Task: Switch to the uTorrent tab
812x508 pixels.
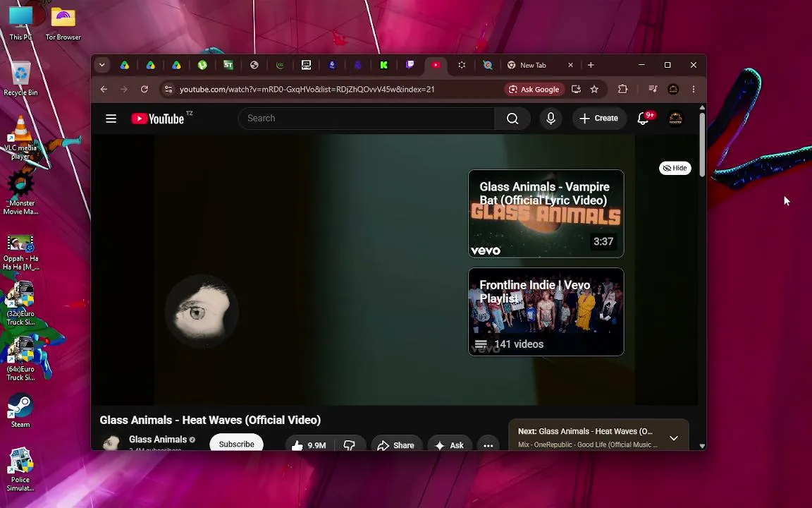Action: [202, 65]
